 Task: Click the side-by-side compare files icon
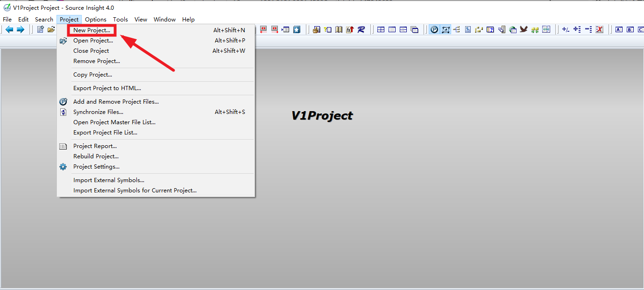click(546, 29)
